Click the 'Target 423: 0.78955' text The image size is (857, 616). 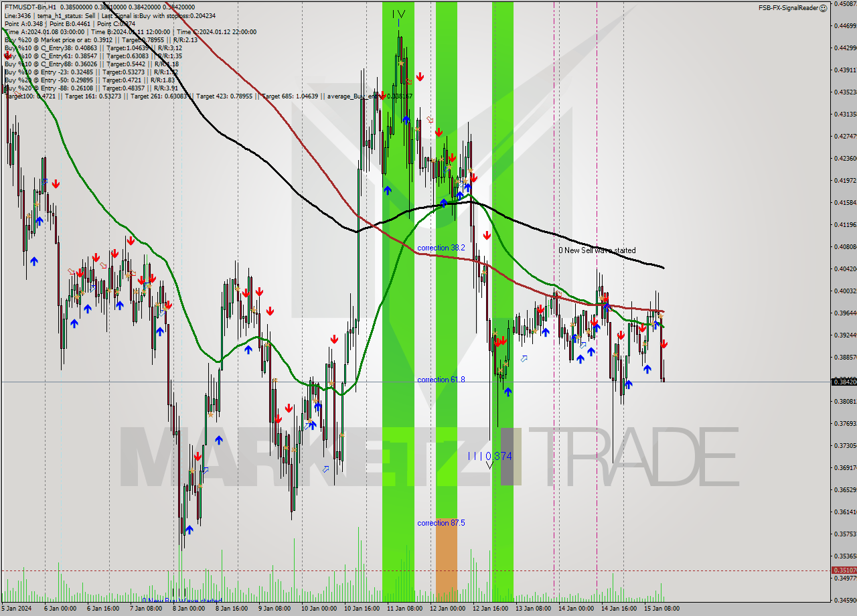(224, 96)
